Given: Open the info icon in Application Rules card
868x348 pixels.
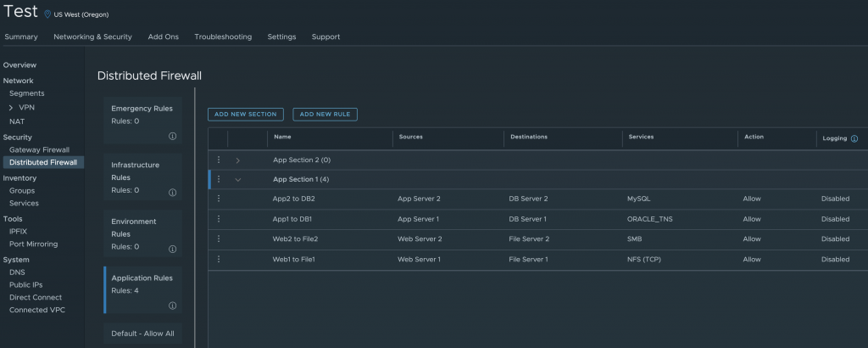Looking at the screenshot, I should coord(172,306).
